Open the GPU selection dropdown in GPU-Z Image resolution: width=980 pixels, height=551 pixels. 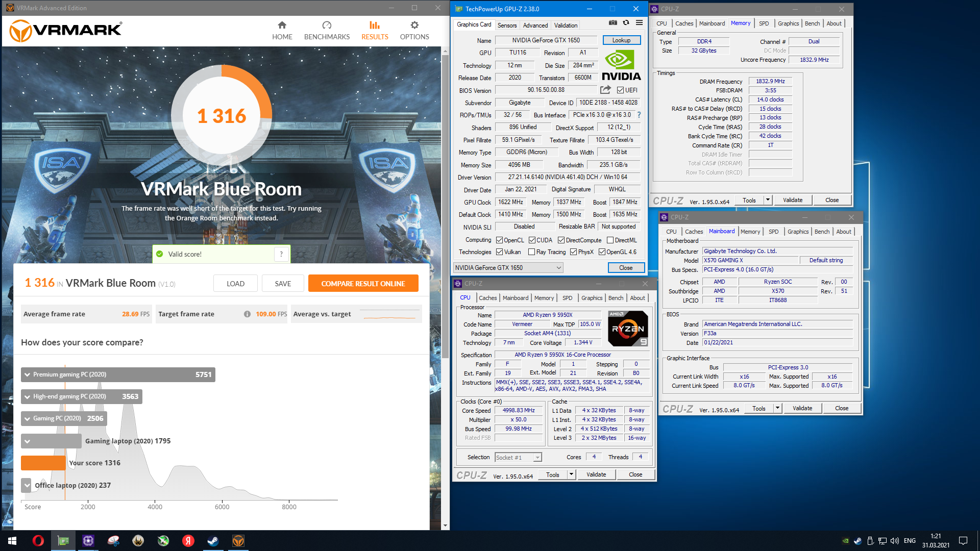pyautogui.click(x=508, y=268)
